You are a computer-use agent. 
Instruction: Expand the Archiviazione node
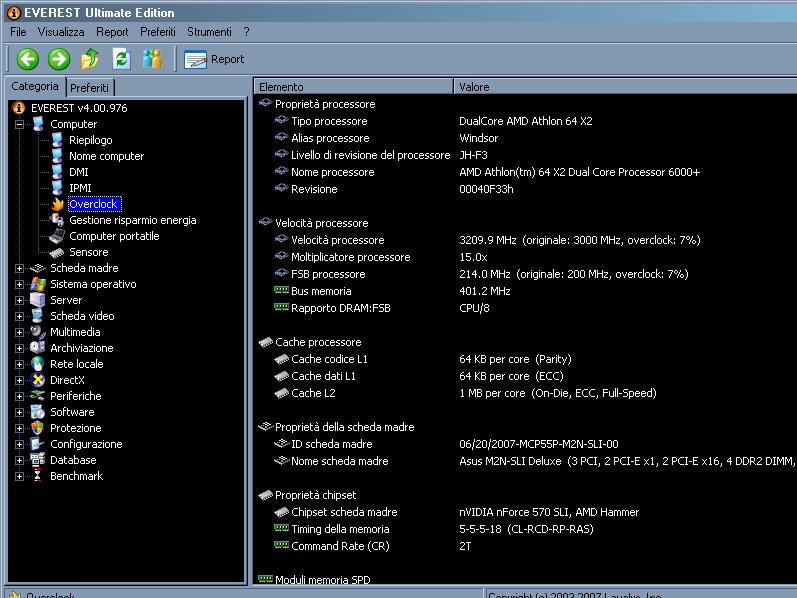[19, 348]
